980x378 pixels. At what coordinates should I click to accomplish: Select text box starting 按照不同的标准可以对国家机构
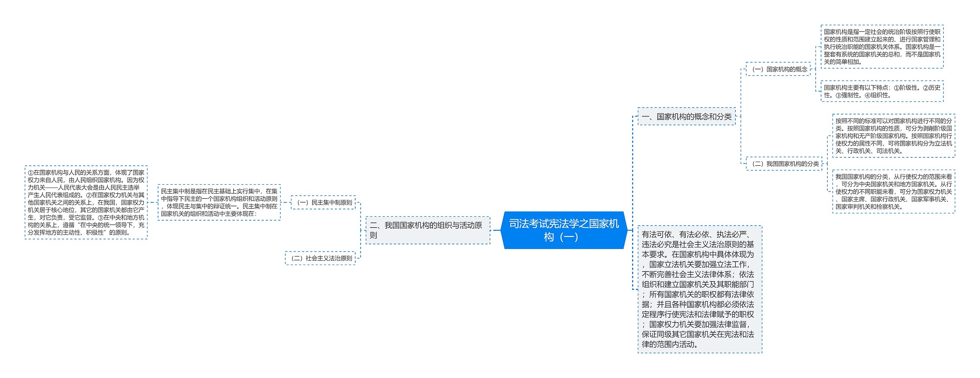893,136
